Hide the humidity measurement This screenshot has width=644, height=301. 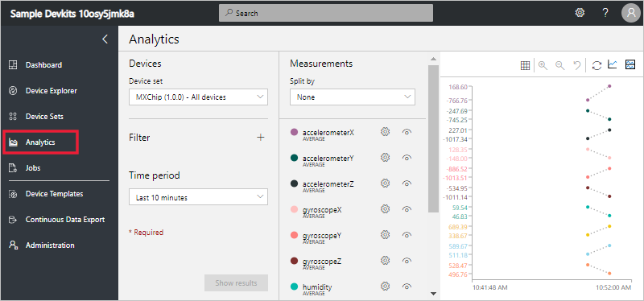point(407,287)
